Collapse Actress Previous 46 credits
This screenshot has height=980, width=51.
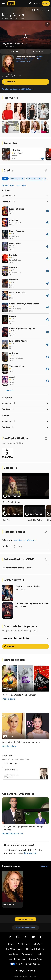click(25, 202)
